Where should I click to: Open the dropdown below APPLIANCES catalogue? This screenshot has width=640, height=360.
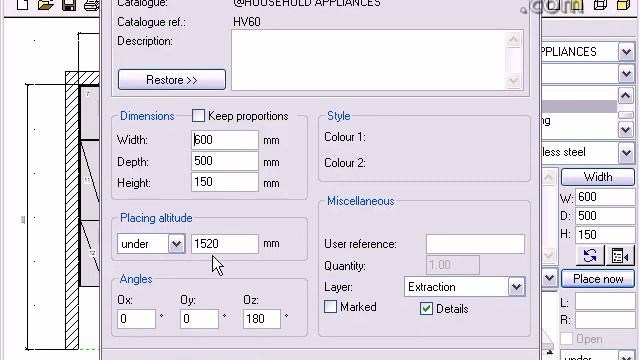tap(627, 74)
